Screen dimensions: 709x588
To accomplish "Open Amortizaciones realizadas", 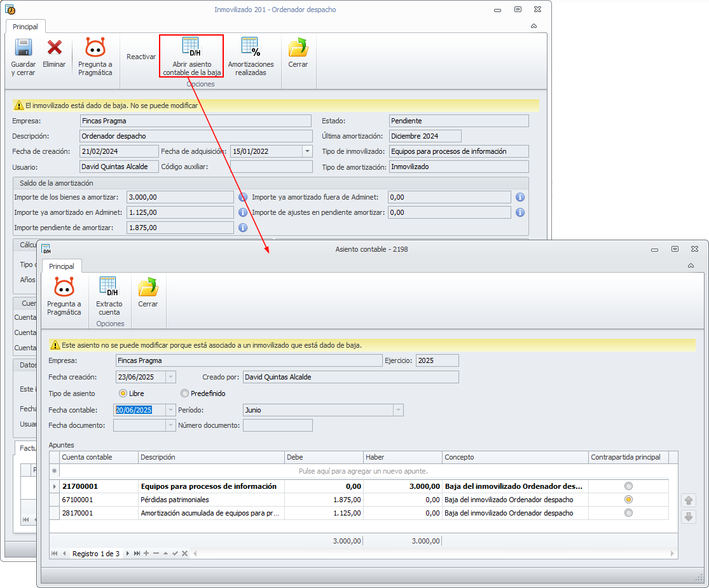I will tap(251, 56).
